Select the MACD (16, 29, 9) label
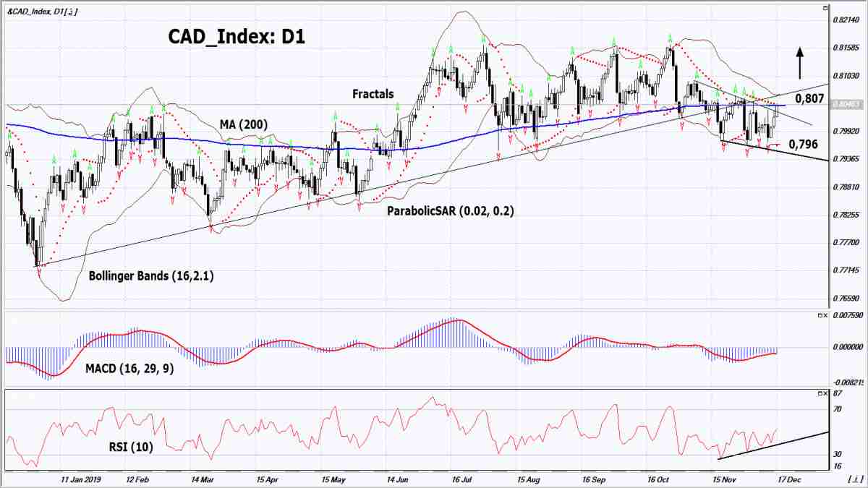The height and width of the screenshot is (488, 868). click(129, 367)
